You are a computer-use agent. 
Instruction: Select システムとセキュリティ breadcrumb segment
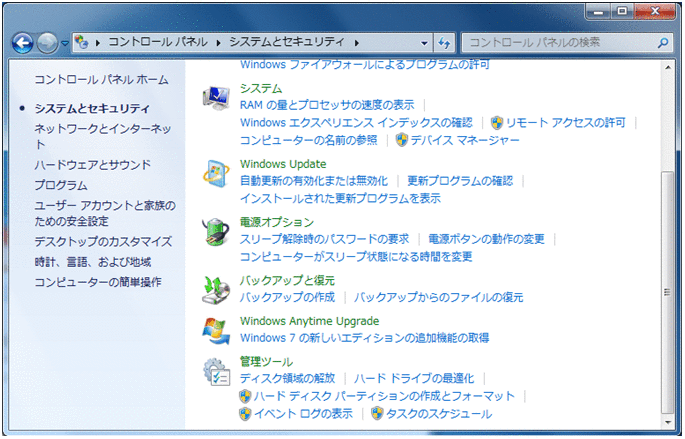287,42
